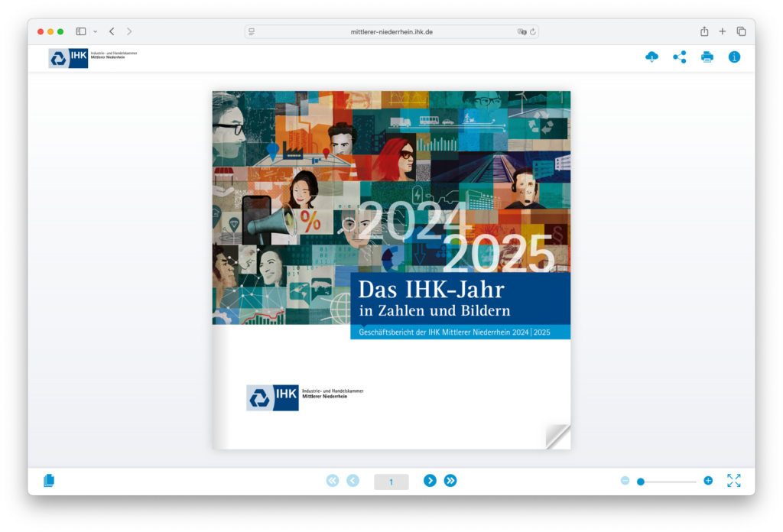Open the Safari share button
The image size is (783, 532).
point(704,31)
